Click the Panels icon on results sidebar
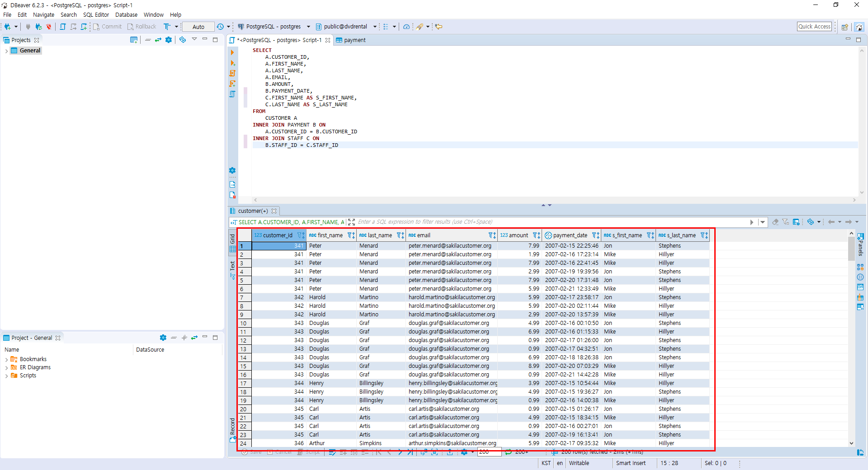 click(860, 244)
